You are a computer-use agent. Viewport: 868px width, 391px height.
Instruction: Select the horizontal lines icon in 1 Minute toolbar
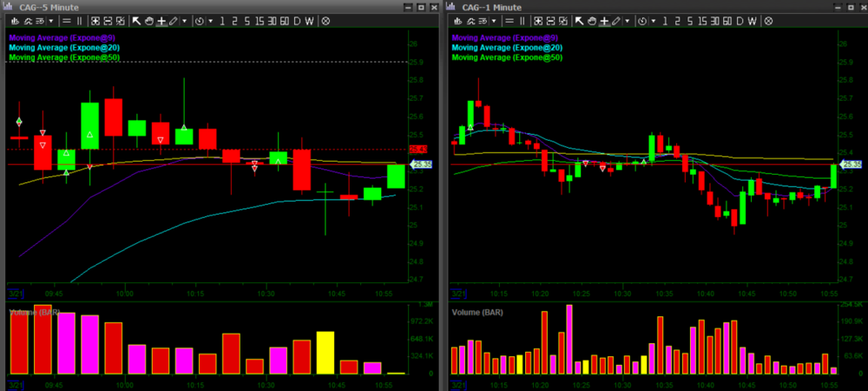(x=510, y=20)
